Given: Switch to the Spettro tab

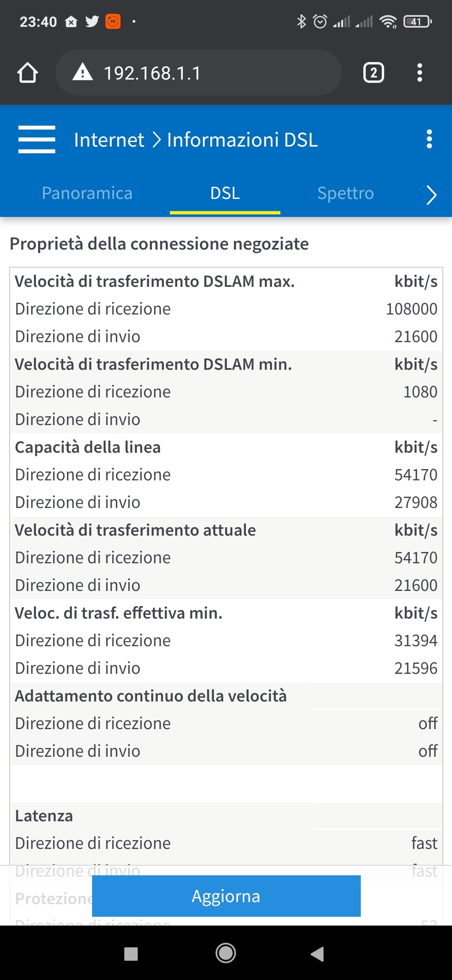Looking at the screenshot, I should point(345,193).
